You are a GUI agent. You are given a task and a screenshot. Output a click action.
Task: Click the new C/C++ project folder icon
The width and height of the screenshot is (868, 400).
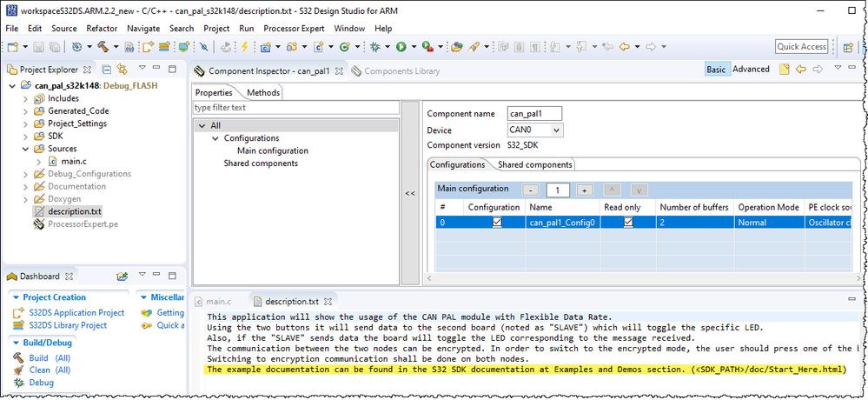tap(265, 47)
